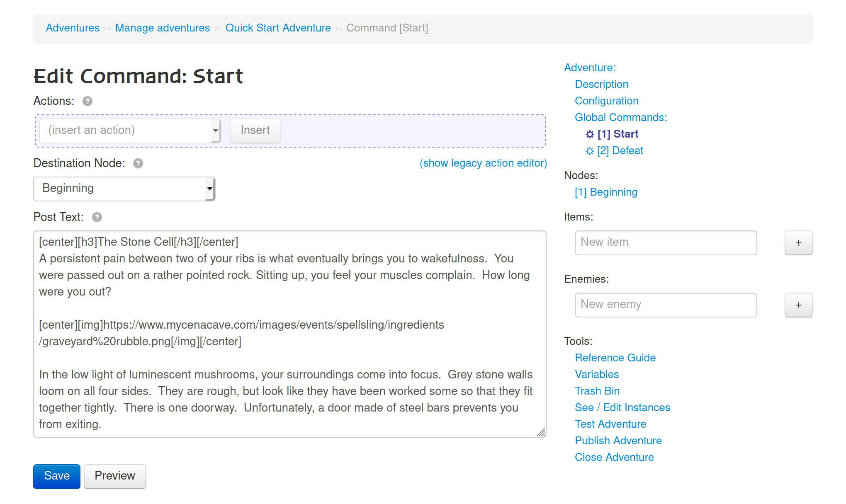
Task: Focus the New item input field
Action: [666, 243]
